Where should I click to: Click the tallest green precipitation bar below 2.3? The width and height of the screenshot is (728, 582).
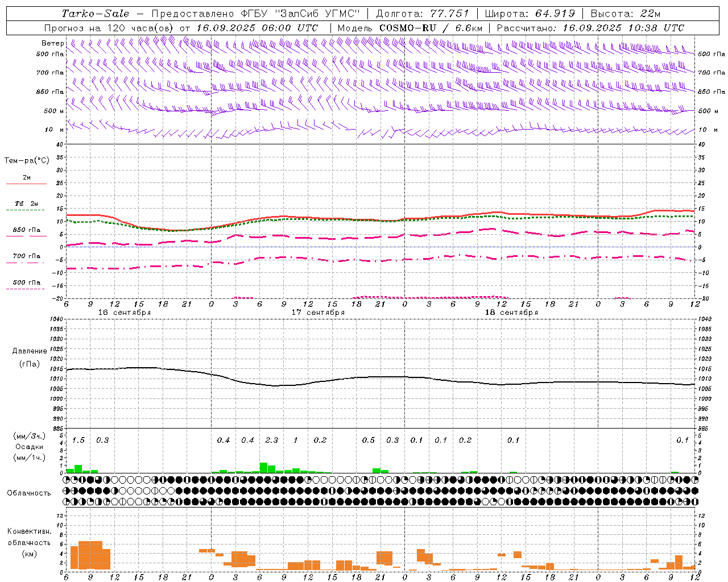click(x=263, y=468)
